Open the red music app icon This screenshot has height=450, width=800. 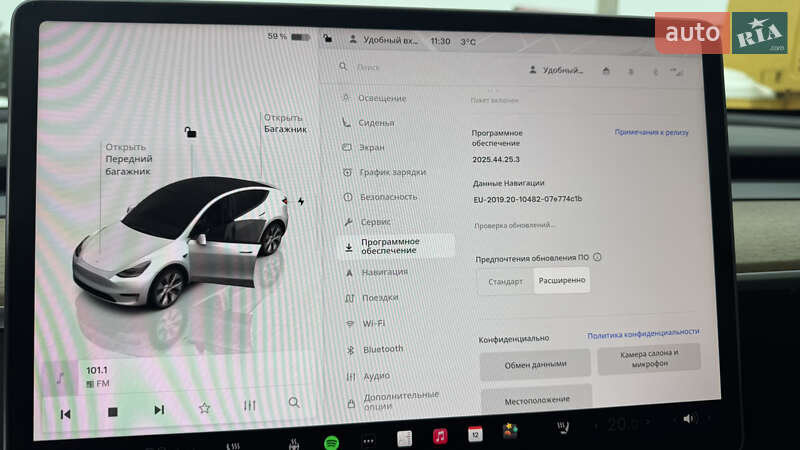pos(440,436)
